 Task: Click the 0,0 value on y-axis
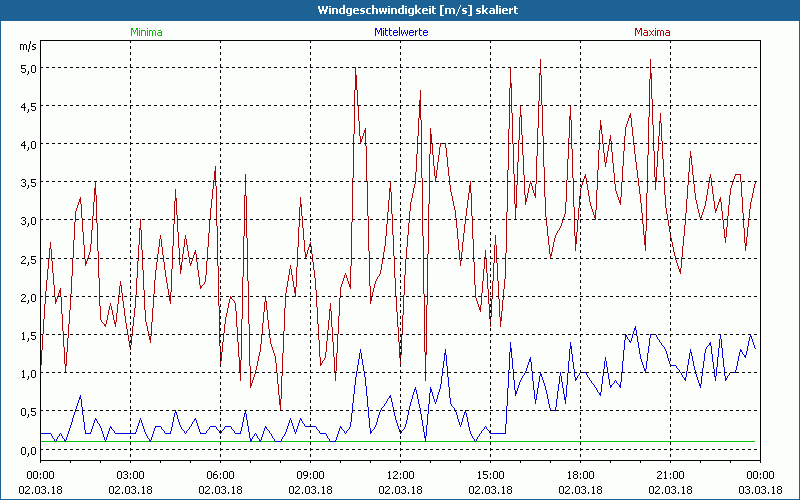(26, 450)
